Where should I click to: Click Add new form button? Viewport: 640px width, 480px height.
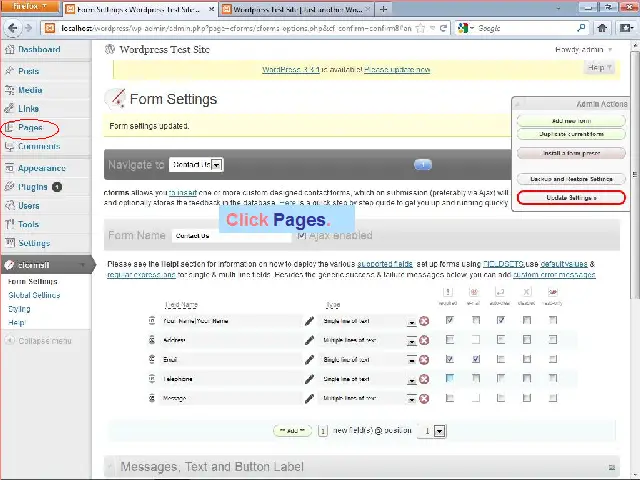tap(571, 121)
